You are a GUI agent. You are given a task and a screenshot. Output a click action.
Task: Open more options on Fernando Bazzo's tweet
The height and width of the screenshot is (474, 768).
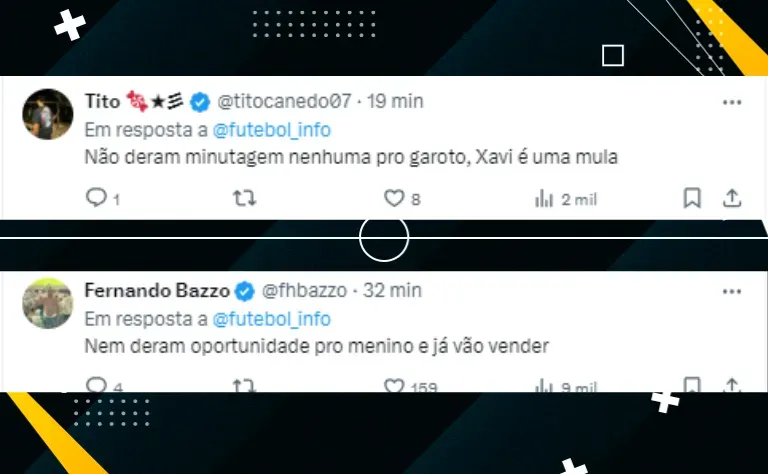(x=732, y=291)
